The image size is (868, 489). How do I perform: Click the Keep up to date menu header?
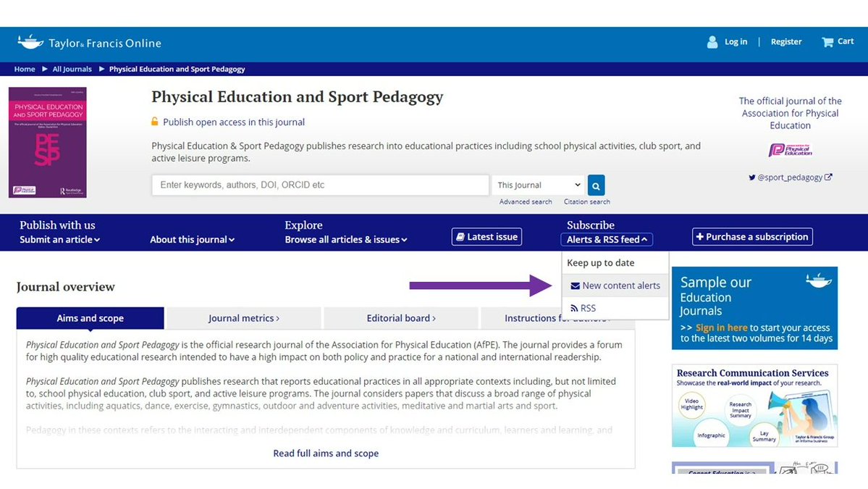click(601, 263)
